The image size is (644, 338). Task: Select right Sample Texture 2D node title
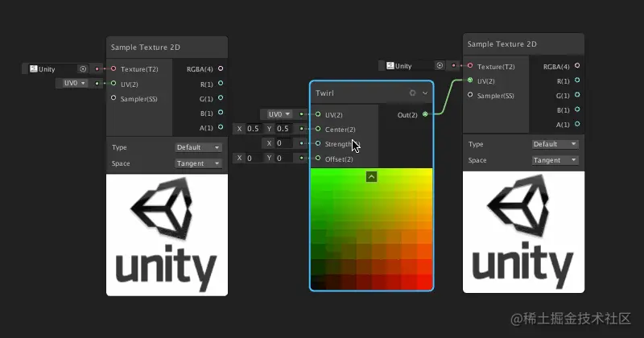coord(523,44)
